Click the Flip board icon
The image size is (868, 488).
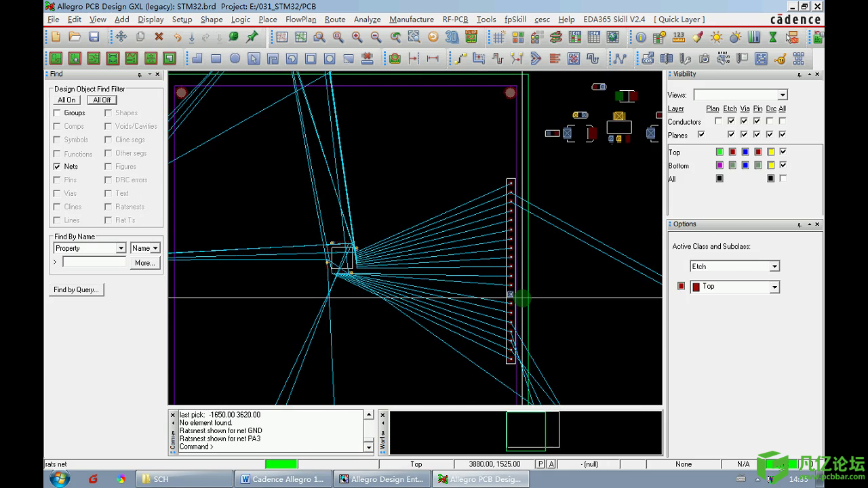471,37
